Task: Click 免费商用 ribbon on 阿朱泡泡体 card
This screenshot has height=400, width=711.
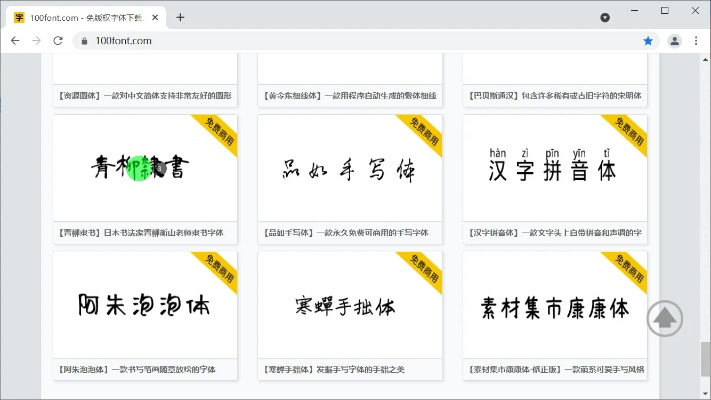Action: click(x=219, y=268)
